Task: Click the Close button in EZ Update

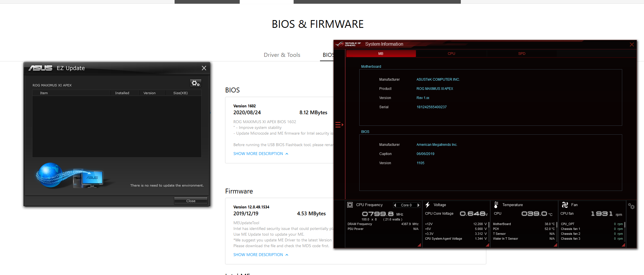Action: point(191,201)
